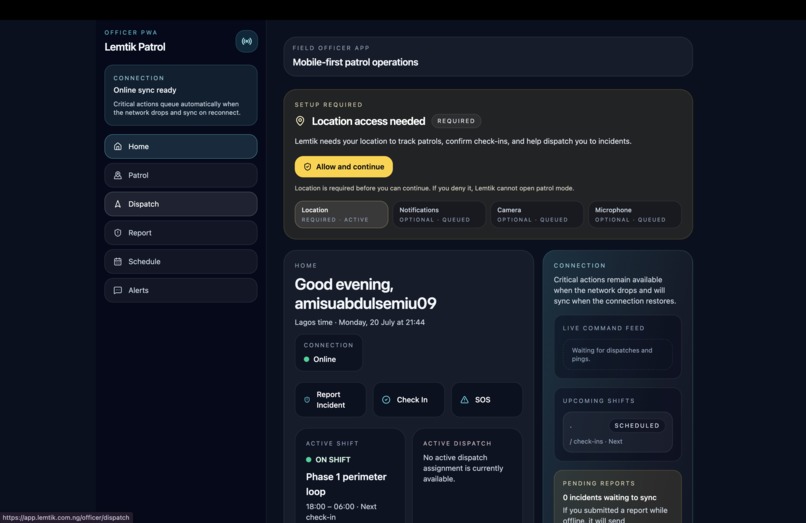The image size is (806, 523).
Task: Click the warning triangle icon on SOS
Action: pyautogui.click(x=464, y=400)
